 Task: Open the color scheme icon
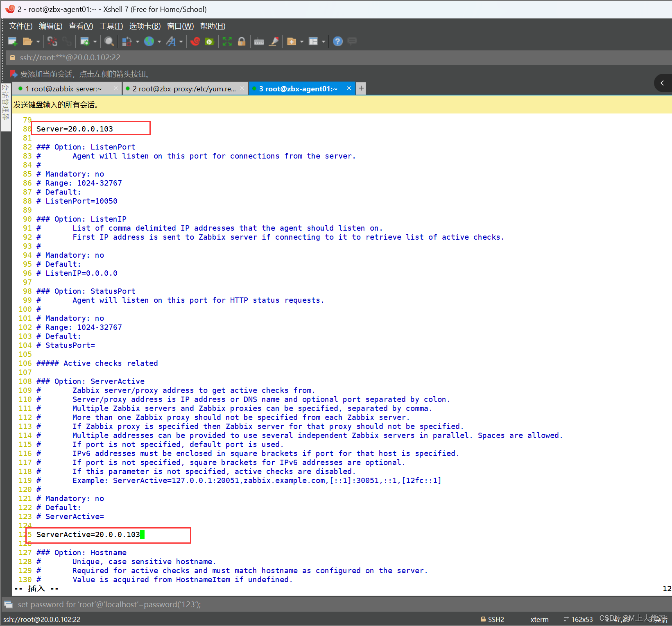click(x=127, y=41)
